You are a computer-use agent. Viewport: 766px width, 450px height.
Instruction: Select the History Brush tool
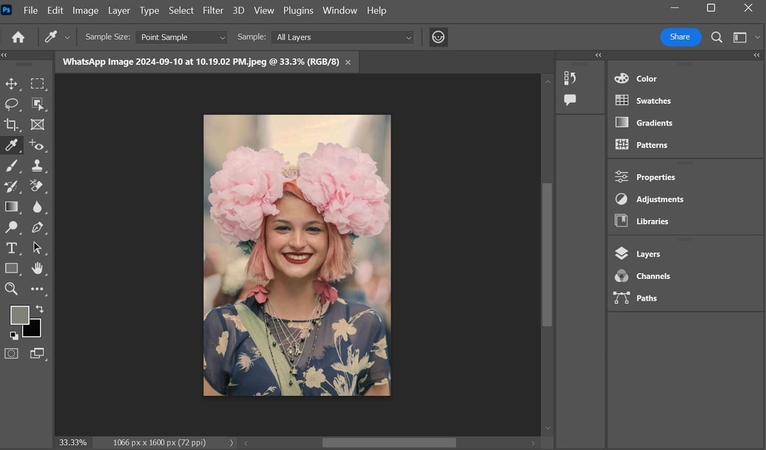pos(11,186)
